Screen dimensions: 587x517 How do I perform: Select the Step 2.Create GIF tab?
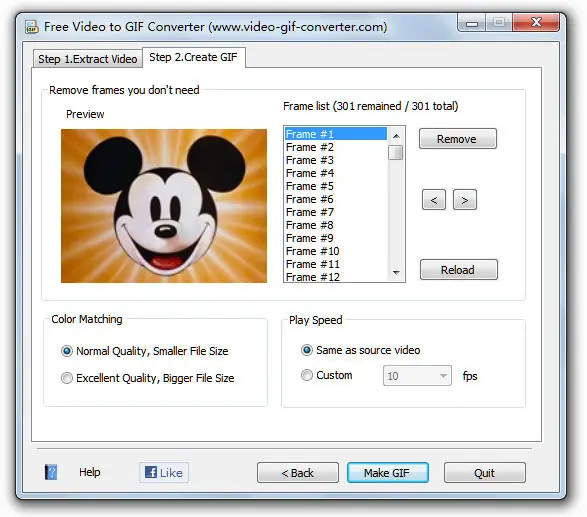(194, 57)
